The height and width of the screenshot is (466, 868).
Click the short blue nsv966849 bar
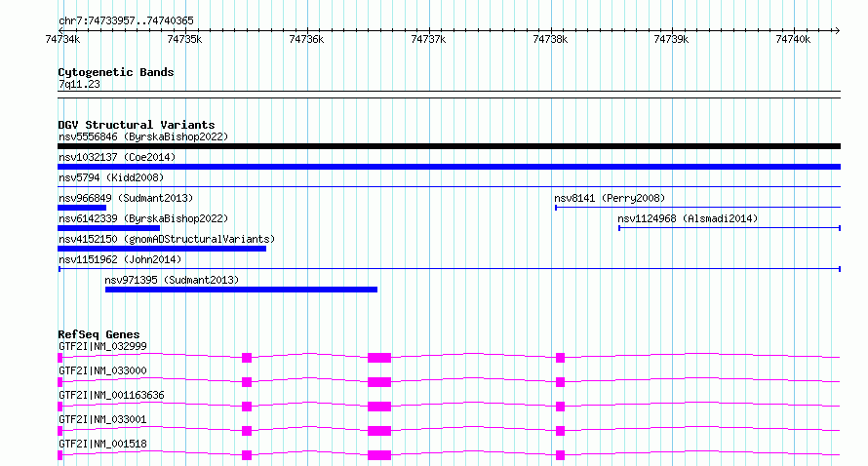(x=82, y=208)
